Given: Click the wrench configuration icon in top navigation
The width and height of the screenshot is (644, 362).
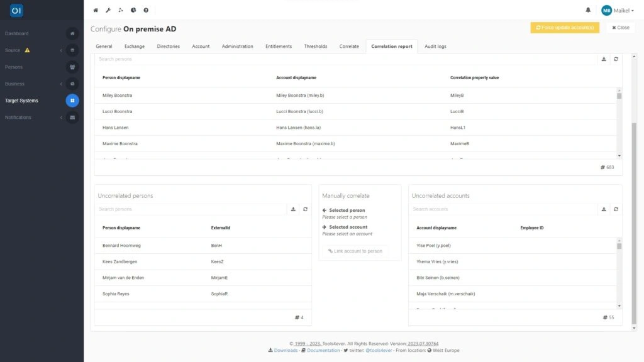Looking at the screenshot, I should point(108,10).
